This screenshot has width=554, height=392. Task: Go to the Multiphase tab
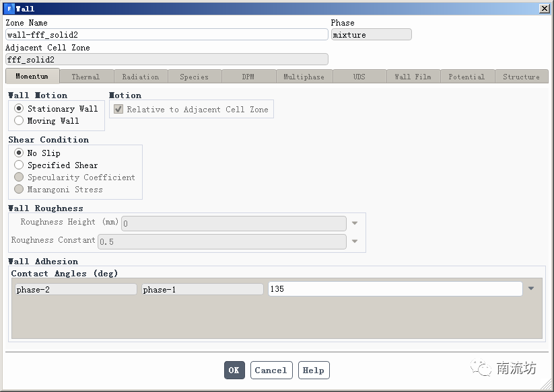304,77
